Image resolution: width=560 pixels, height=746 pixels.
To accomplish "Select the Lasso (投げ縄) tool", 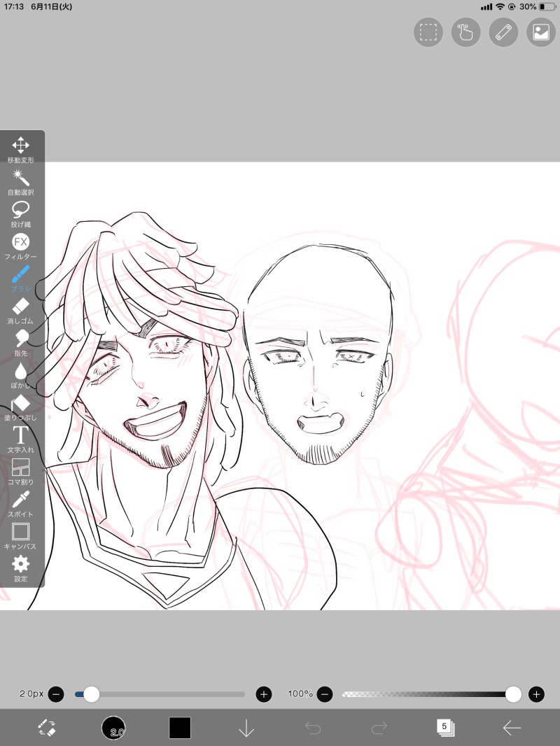I will pyautogui.click(x=20, y=213).
